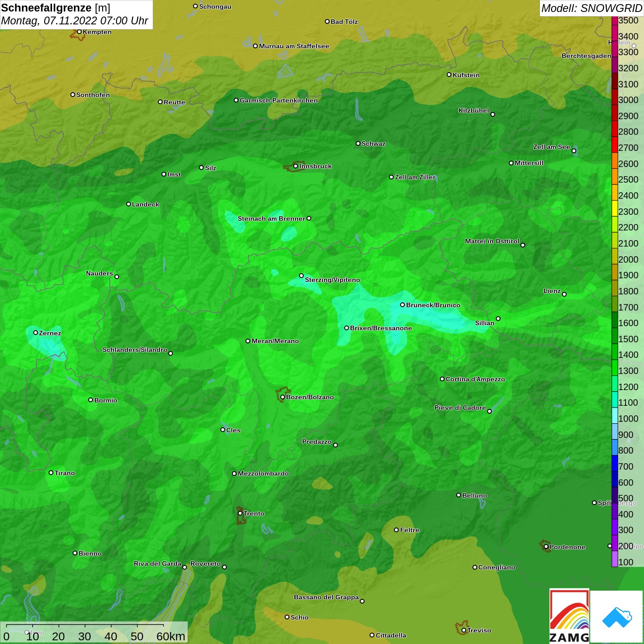The image size is (644, 644).
Task: Click the 'Pieve di Cadore' label
Action: [x=460, y=408]
